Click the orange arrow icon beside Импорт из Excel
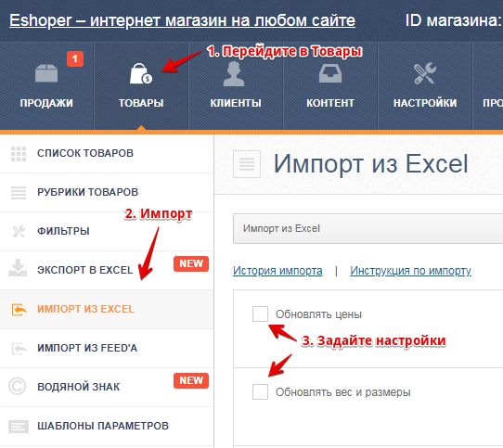Image resolution: width=503 pixels, height=448 pixels. [x=19, y=310]
